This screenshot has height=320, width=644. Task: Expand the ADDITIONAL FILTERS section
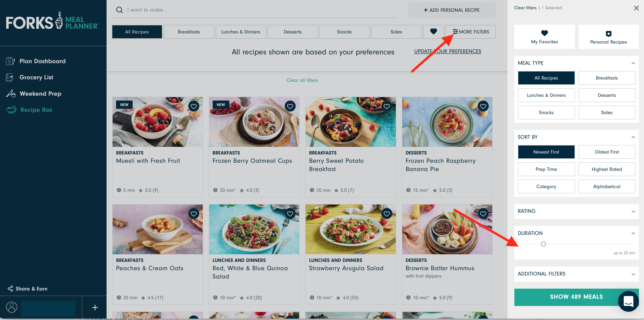633,274
